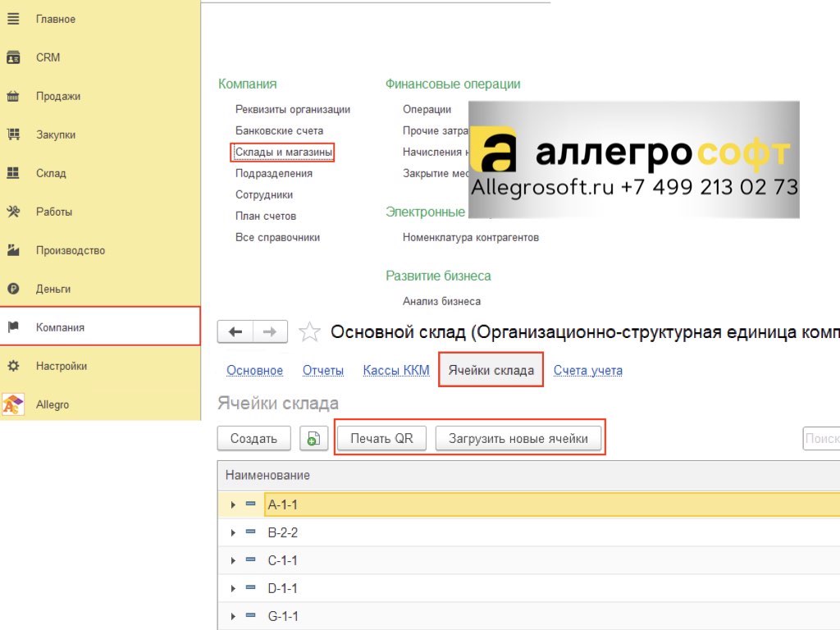840x630 pixels.
Task: Go back with the left arrow button
Action: pyautogui.click(x=235, y=331)
